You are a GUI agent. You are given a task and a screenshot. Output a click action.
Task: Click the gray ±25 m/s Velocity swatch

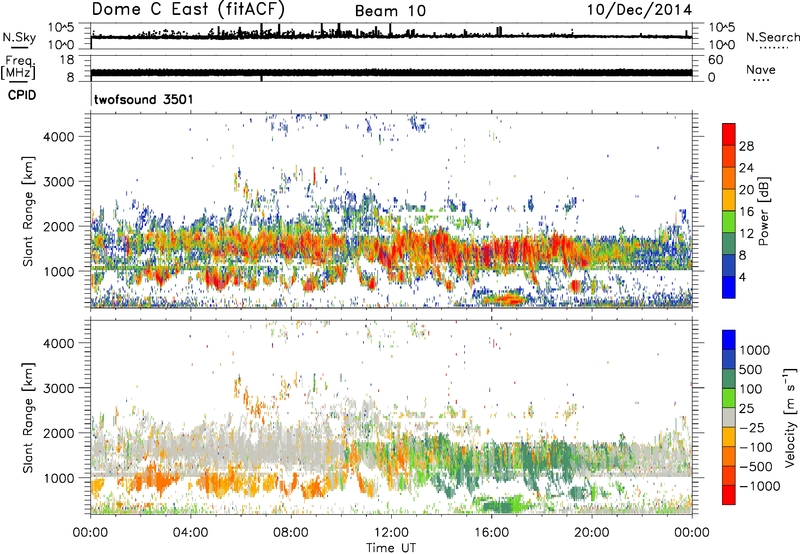click(x=729, y=417)
